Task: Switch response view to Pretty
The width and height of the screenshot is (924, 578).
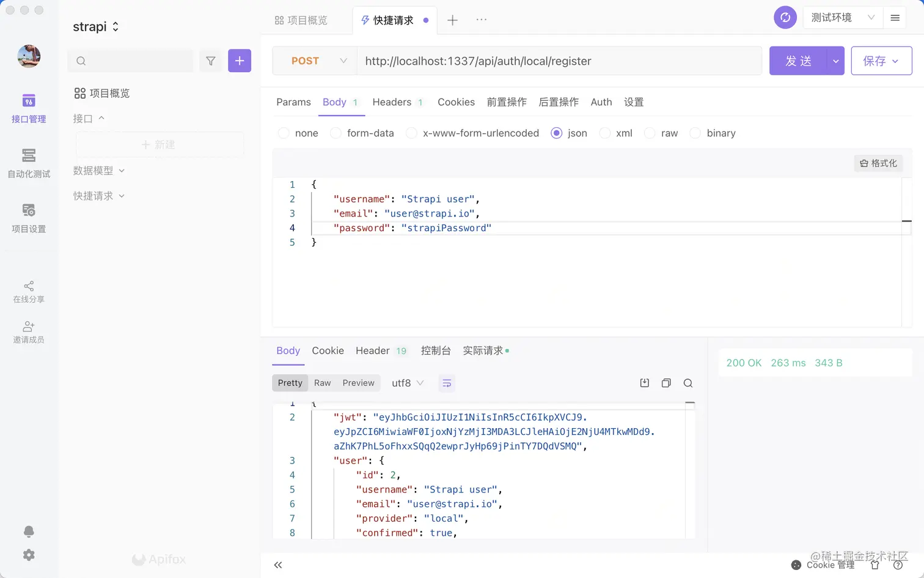Action: tap(290, 383)
